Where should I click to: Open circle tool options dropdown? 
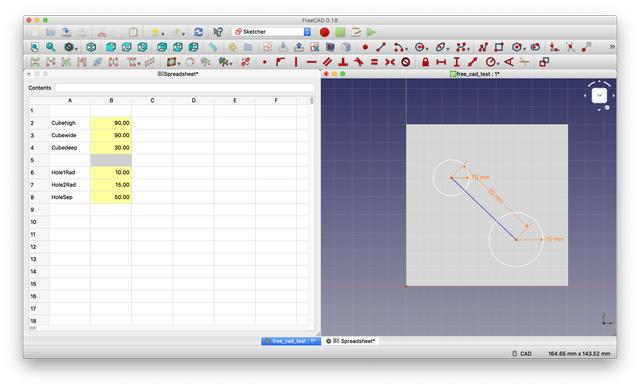tap(427, 49)
